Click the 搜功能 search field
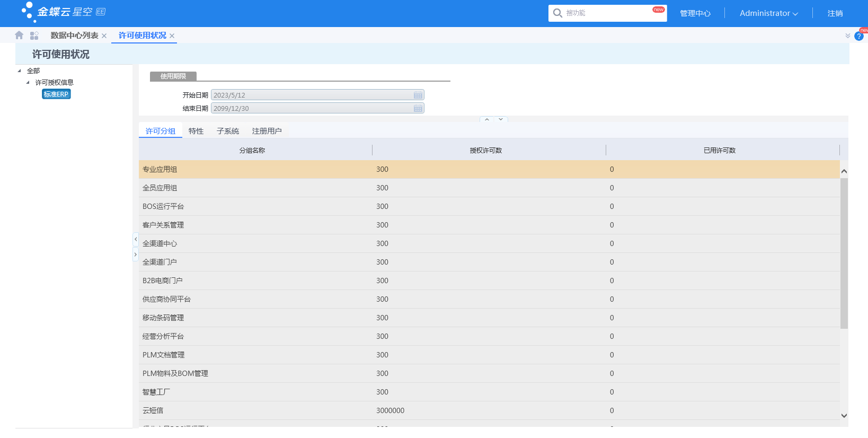 [607, 13]
